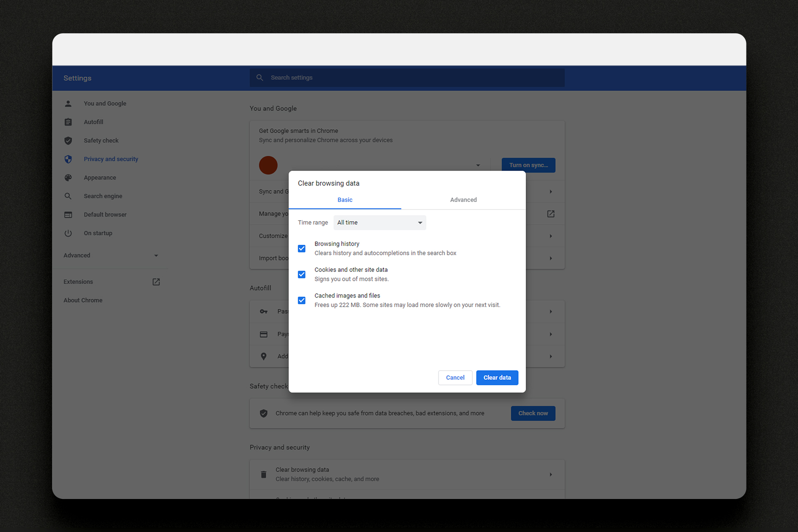Click the Autofill clipboard icon
Screen dimensions: 798x532
(x=68, y=122)
